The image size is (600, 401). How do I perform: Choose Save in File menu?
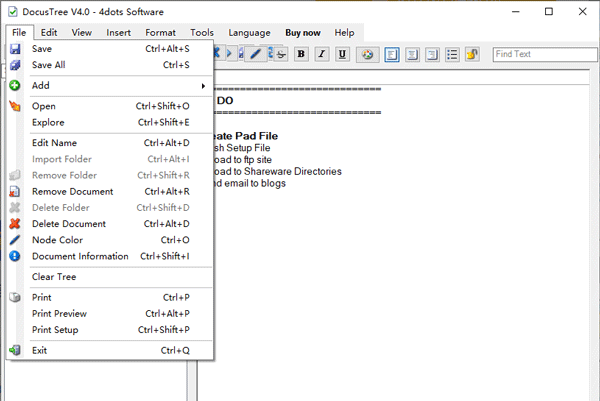pos(110,49)
